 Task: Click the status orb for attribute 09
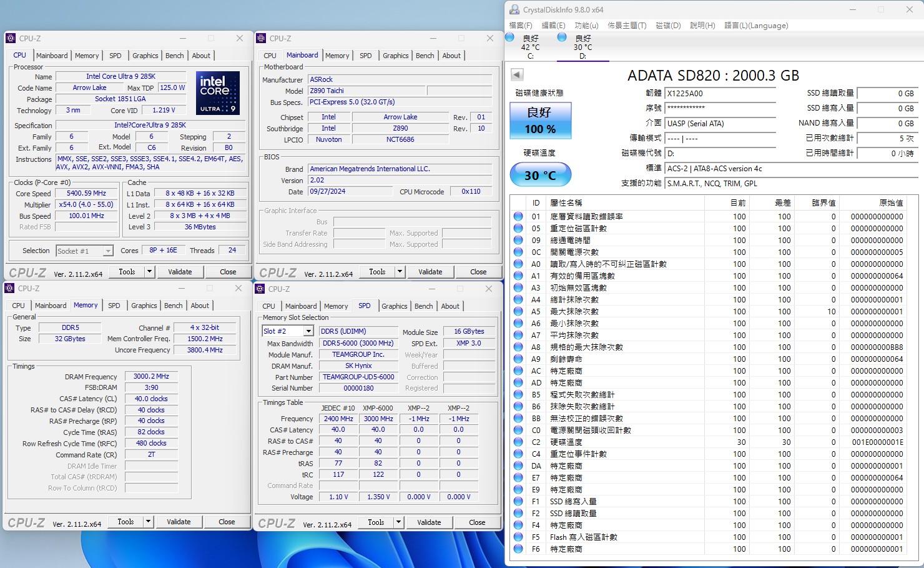click(518, 240)
